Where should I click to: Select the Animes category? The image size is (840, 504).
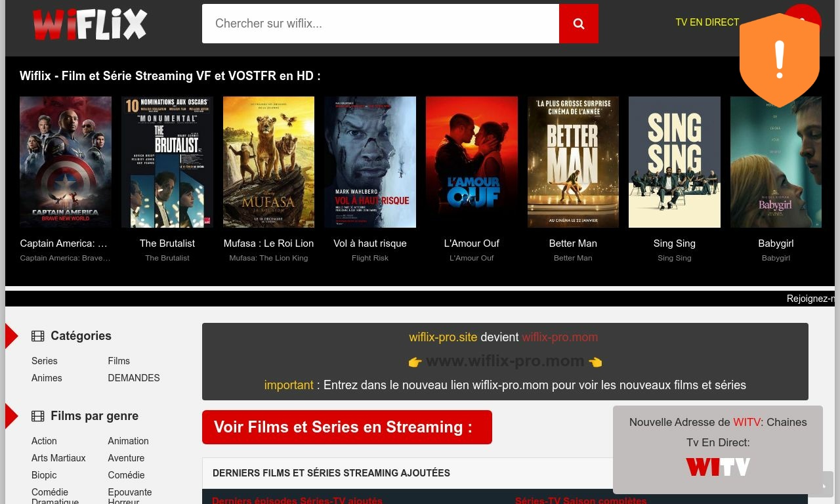pyautogui.click(x=47, y=378)
